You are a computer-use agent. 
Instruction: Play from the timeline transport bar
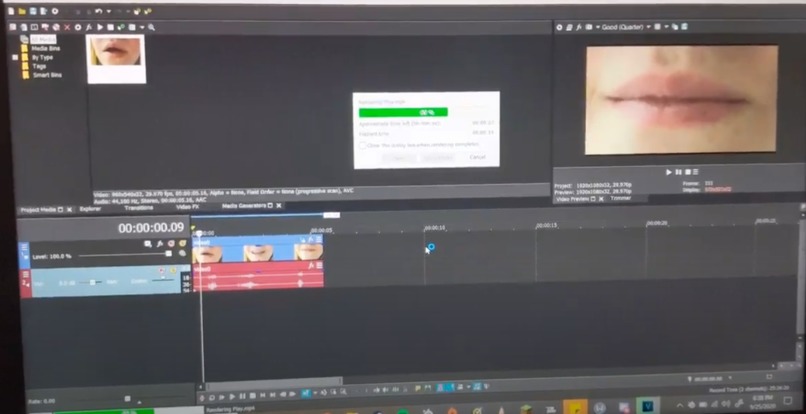[232, 397]
